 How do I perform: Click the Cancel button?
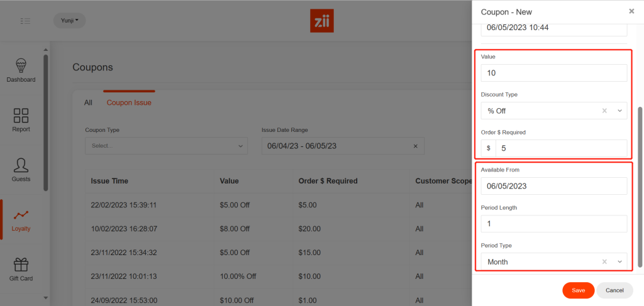[x=614, y=290]
